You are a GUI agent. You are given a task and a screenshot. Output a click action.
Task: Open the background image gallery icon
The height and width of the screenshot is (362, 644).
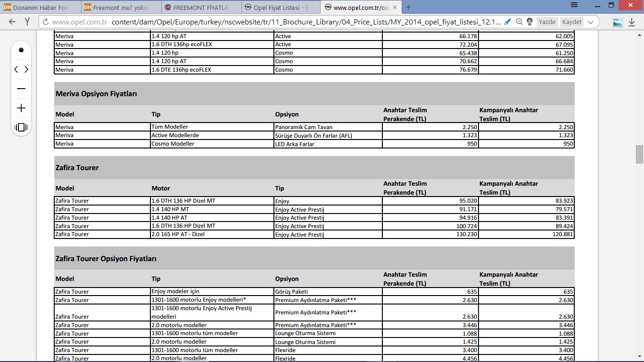(x=617, y=22)
